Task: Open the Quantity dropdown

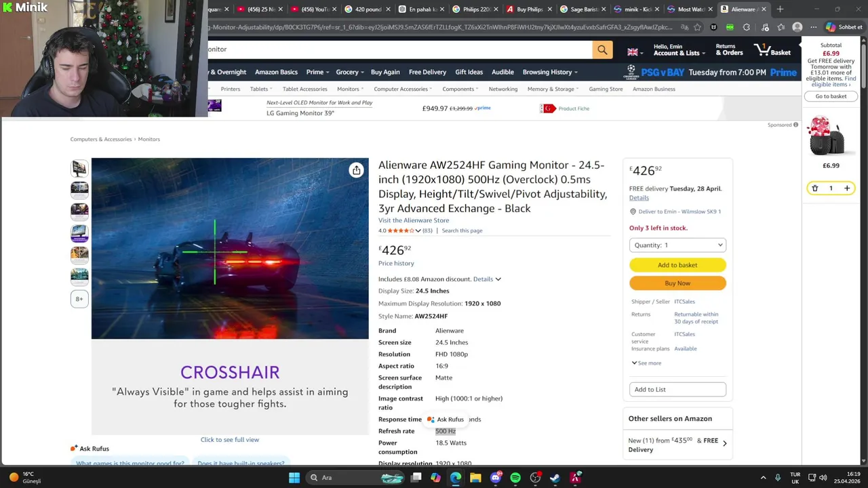Action: point(677,245)
